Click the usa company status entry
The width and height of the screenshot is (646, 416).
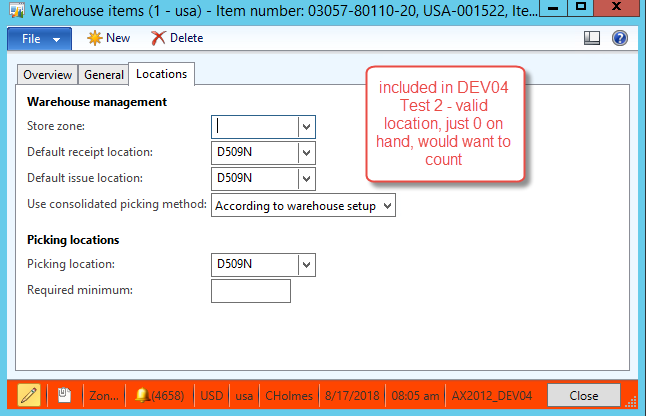coord(244,396)
